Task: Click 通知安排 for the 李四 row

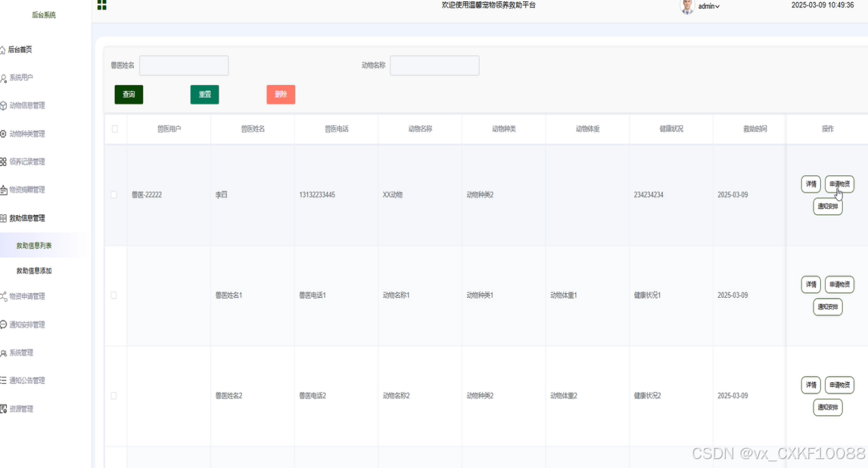Action: 828,207
